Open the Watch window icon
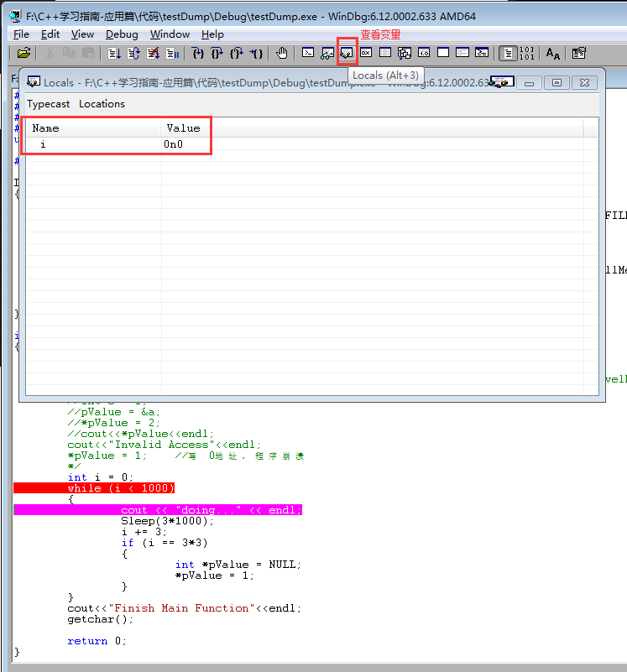 coord(327,53)
